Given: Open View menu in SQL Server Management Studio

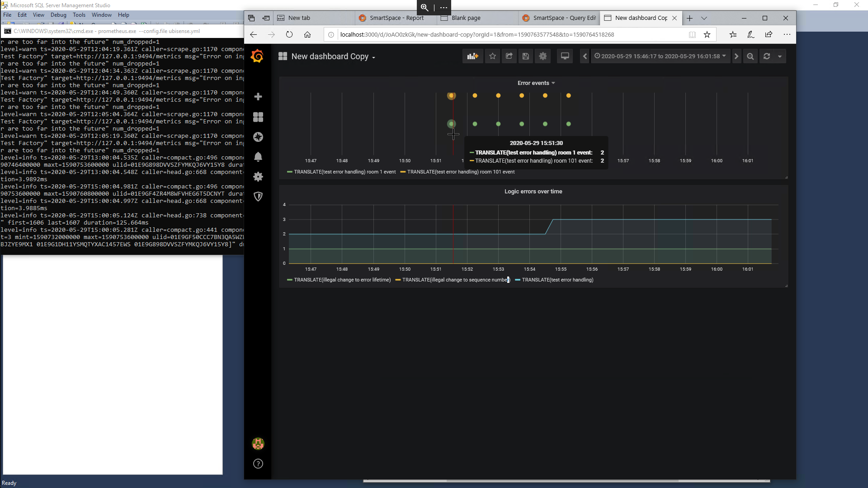Looking at the screenshot, I should [38, 15].
